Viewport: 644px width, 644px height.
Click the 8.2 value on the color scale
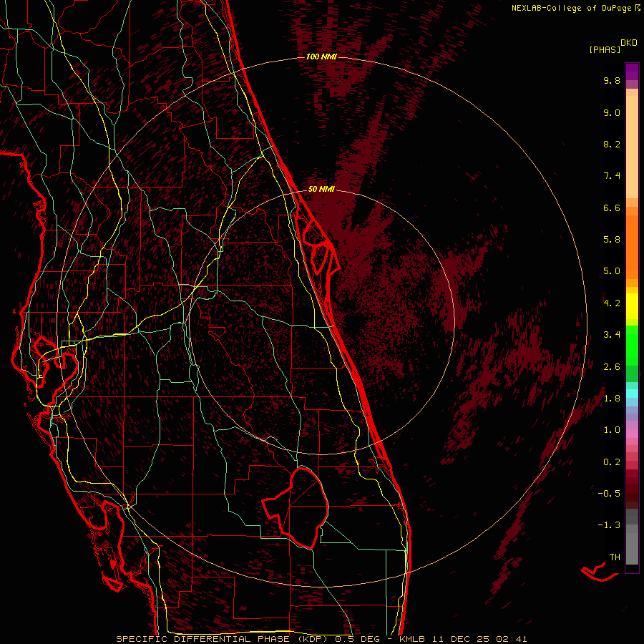(x=612, y=144)
